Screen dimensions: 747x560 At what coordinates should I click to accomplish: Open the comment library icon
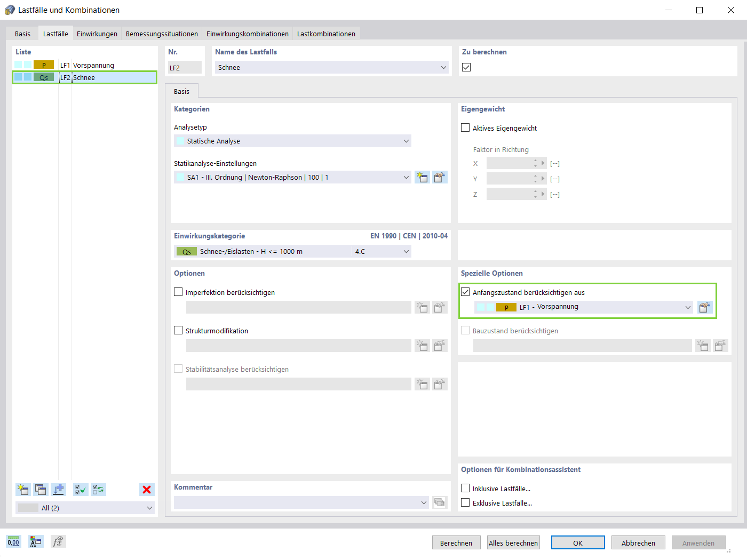(x=439, y=502)
